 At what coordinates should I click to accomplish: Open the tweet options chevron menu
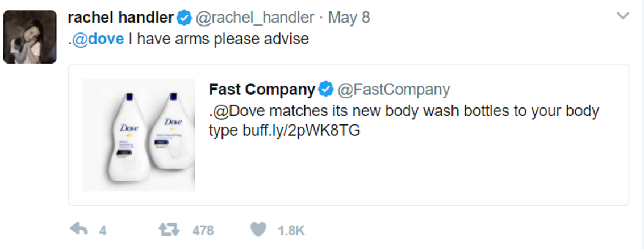point(623,16)
